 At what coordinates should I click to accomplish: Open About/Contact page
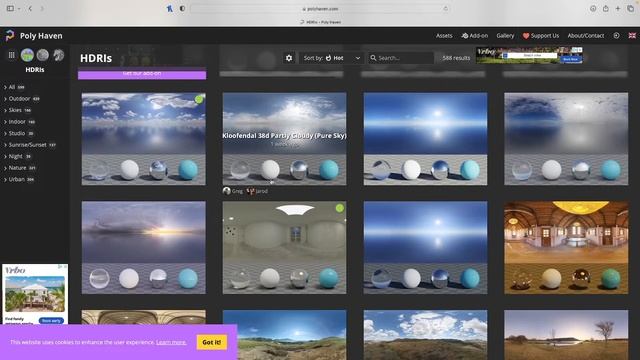click(586, 36)
